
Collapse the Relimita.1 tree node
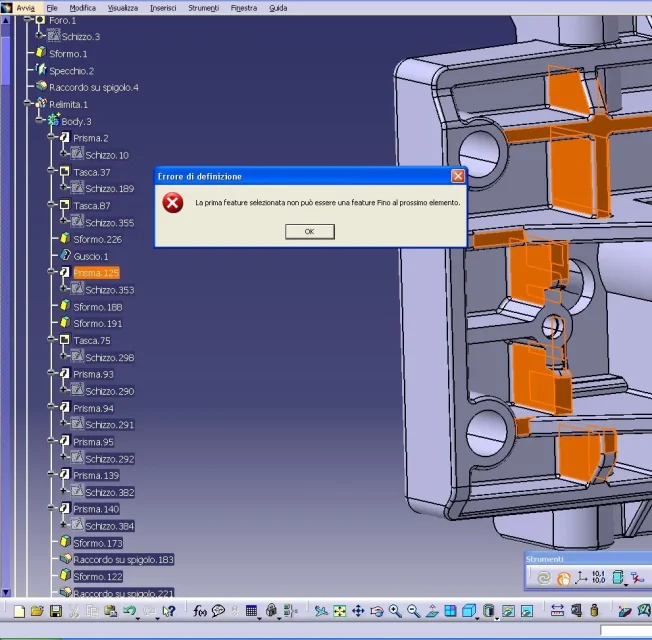pos(27,103)
